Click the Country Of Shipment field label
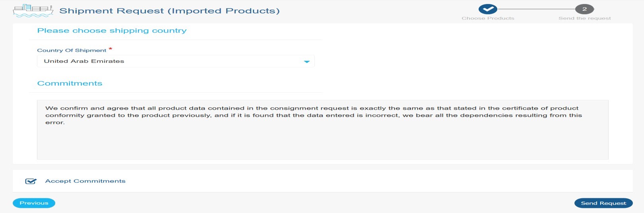 point(72,50)
